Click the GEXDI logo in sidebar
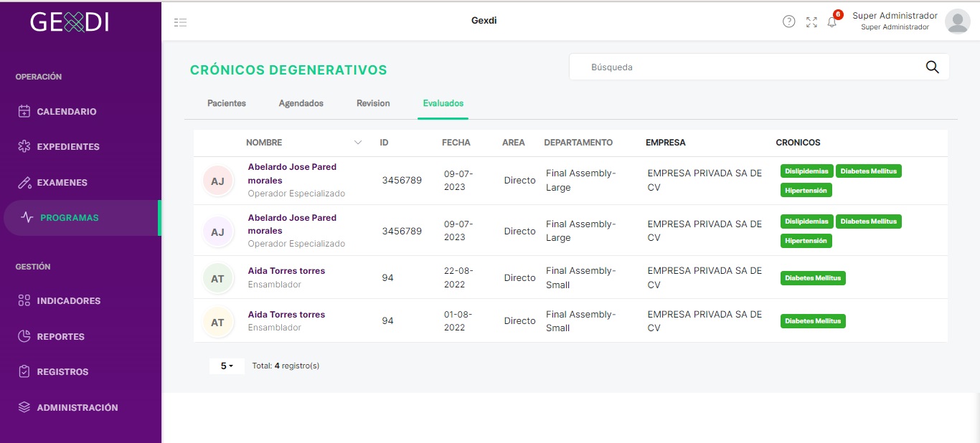Viewport: 980px width, 443px height. click(70, 22)
